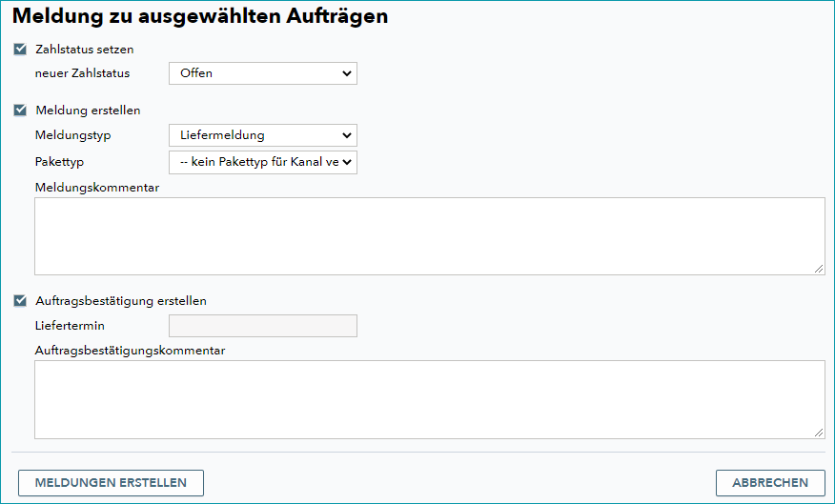
Task: Open the neuer Zahlstatus dropdown
Action: click(x=263, y=73)
